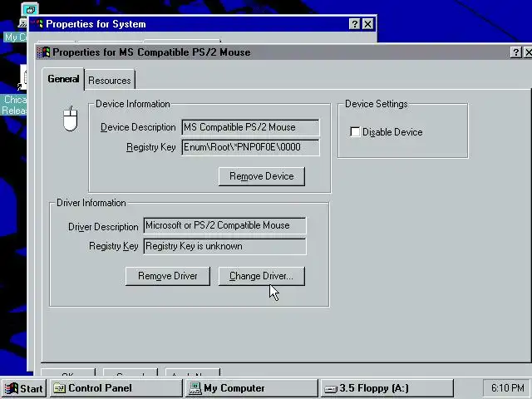Switch to My Computer in taskbar
This screenshot has height=399, width=532.
(x=251, y=388)
